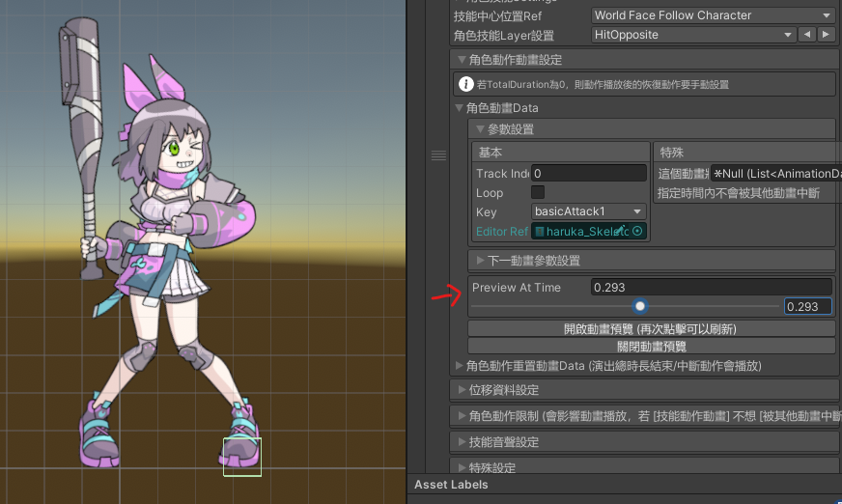Click the Preview At Time slider handle
The width and height of the screenshot is (842, 504).
[x=639, y=306]
